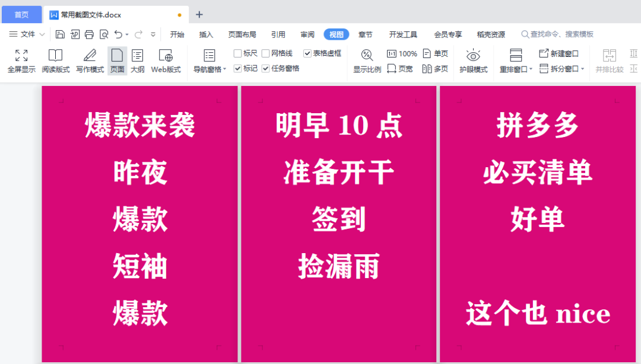Enter full screen display (全屏显示)

(x=21, y=61)
